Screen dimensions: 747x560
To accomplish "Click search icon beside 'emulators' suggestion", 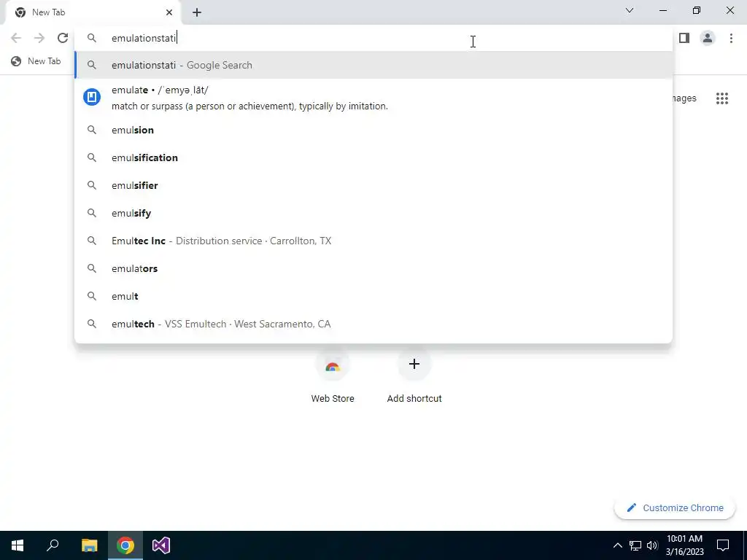I will [91, 268].
